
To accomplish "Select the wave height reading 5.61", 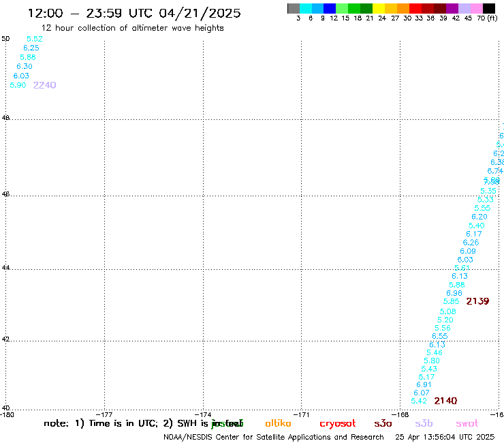I will click(462, 268).
